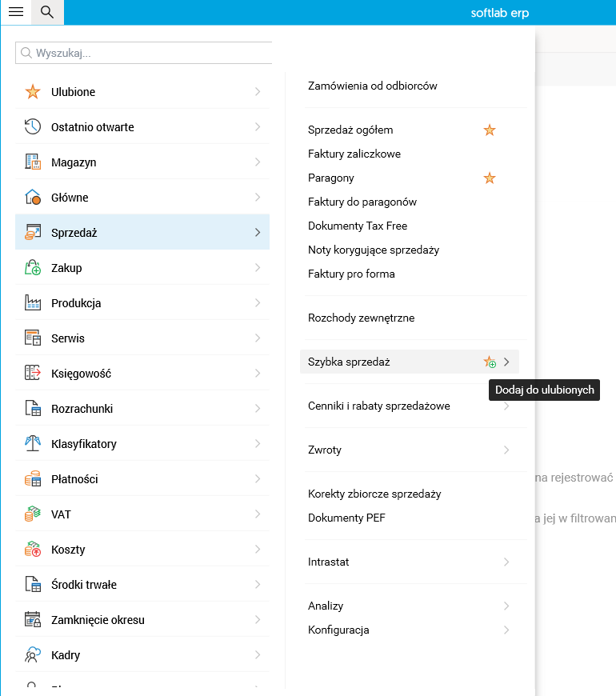This screenshot has height=696, width=616.
Task: Click the Kadry people icon
Action: (x=33, y=655)
